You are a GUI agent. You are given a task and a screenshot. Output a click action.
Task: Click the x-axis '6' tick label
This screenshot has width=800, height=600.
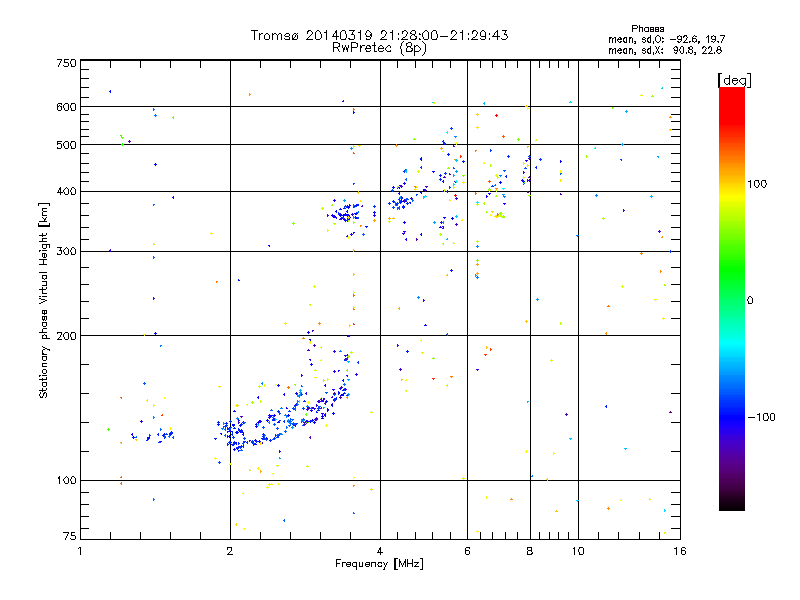(467, 551)
